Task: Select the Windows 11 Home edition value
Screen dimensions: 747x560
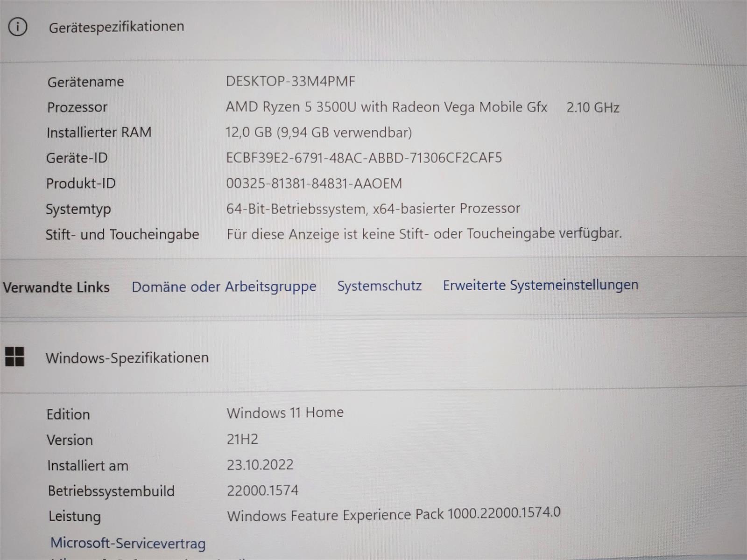Action: pos(285,413)
